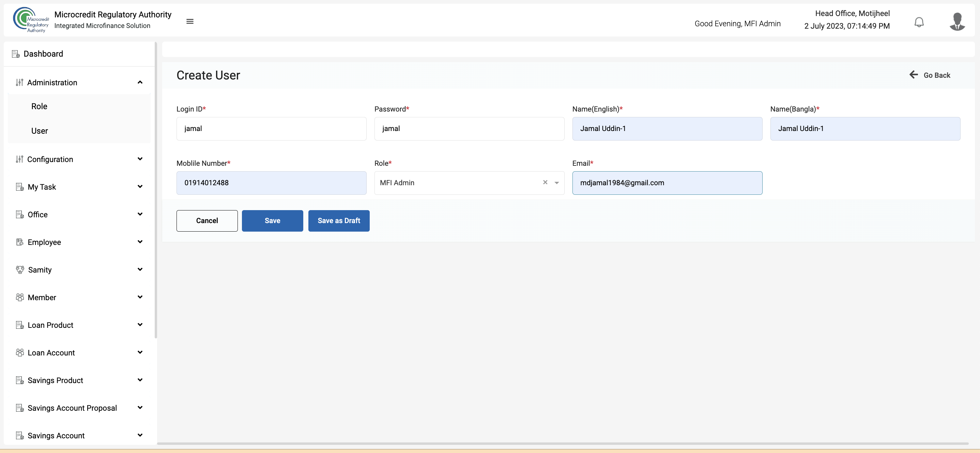Click the Cancel button

(x=207, y=221)
